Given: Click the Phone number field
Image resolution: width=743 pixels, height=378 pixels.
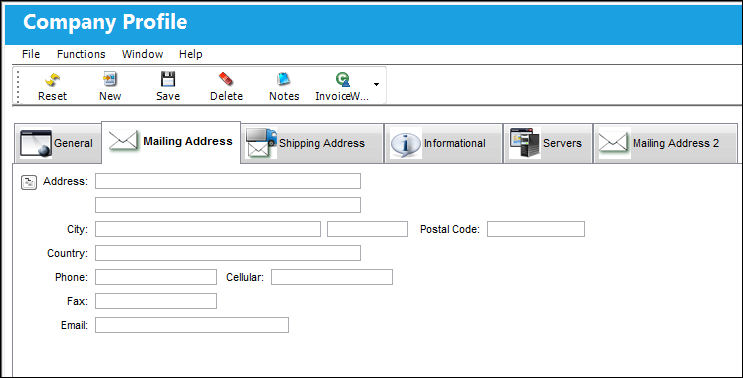Looking at the screenshot, I should pos(156,277).
